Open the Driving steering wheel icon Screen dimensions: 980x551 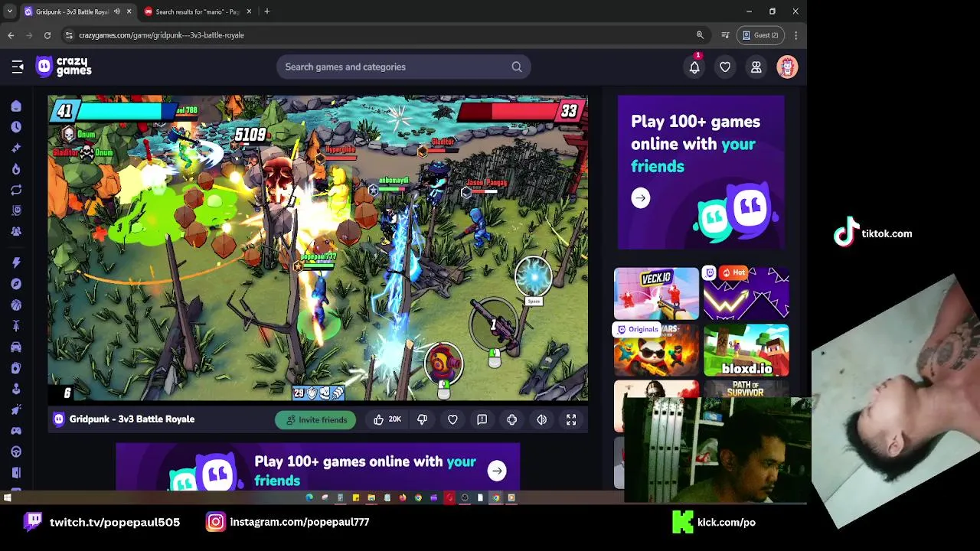(x=16, y=452)
